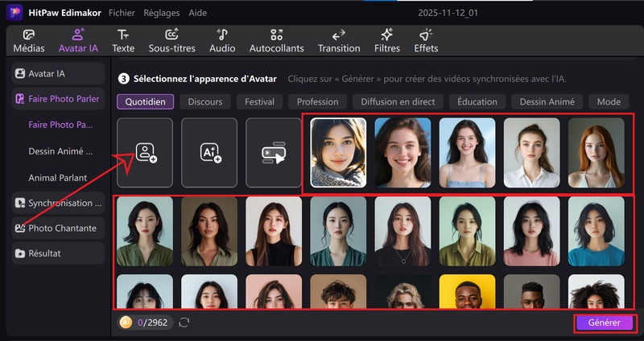
Task: Open the Texte tool
Action: pyautogui.click(x=123, y=41)
